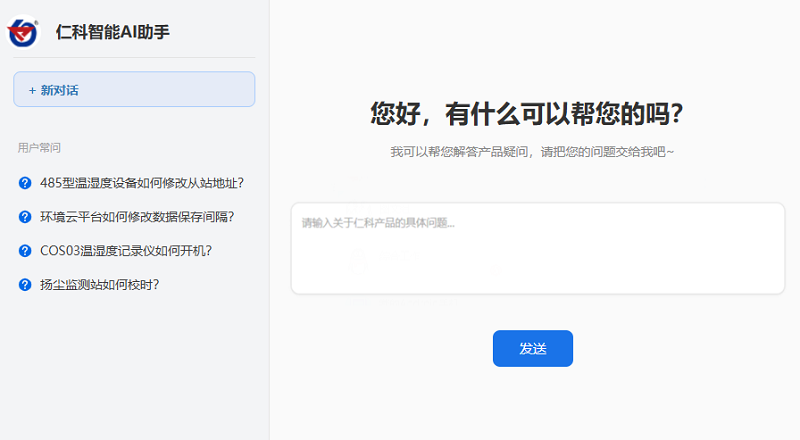Click the Renke red-blue logo icon

[23, 32]
